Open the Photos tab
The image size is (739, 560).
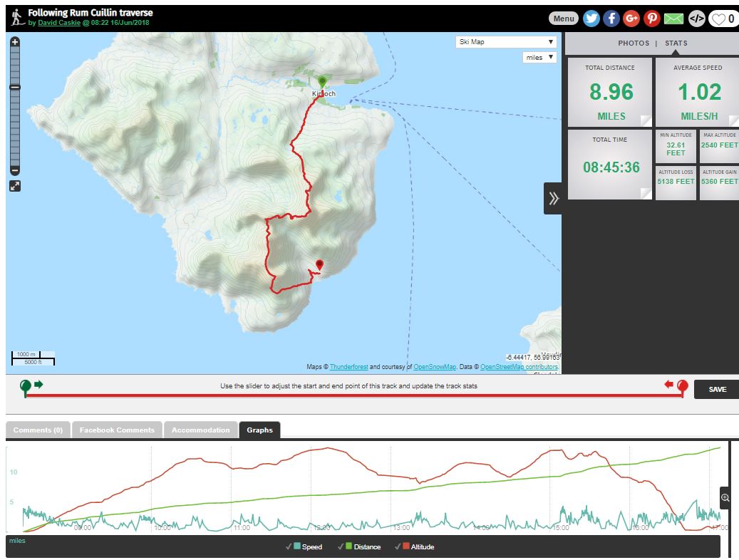click(633, 43)
